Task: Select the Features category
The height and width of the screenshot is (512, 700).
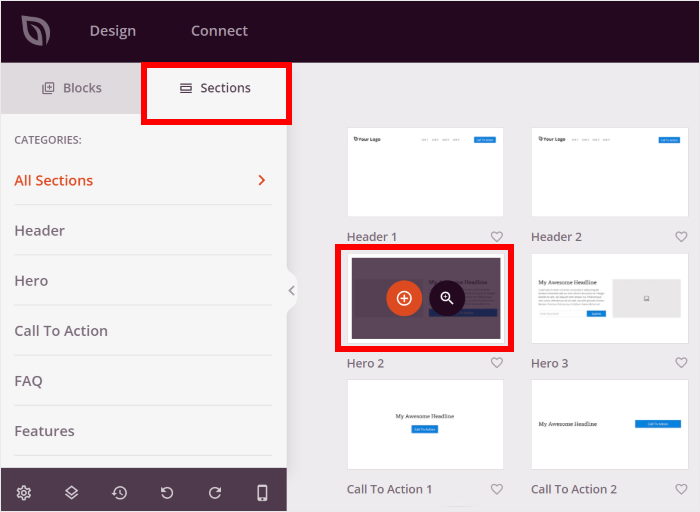Action: (143, 431)
